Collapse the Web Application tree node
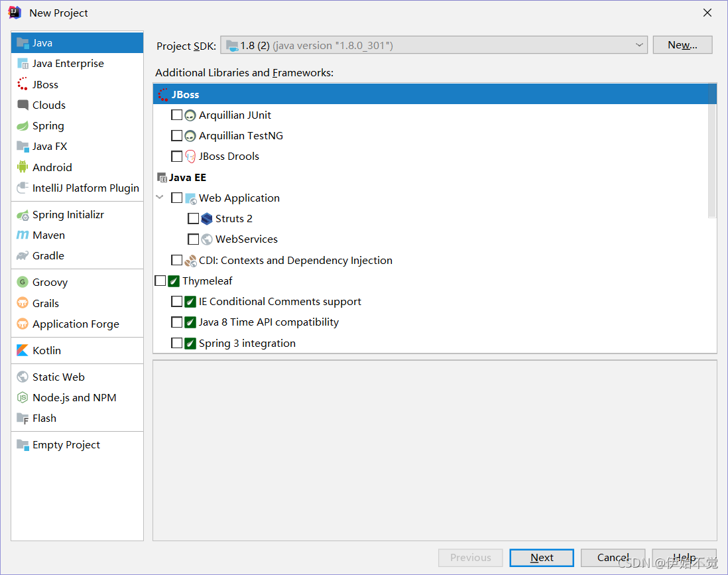Image resolution: width=728 pixels, height=575 pixels. pos(160,197)
